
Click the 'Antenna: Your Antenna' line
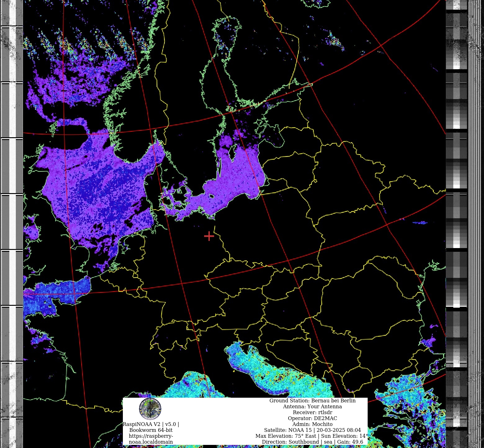tap(312, 406)
